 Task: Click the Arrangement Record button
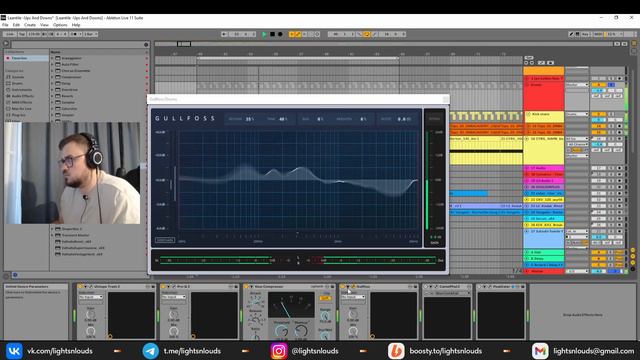280,34
